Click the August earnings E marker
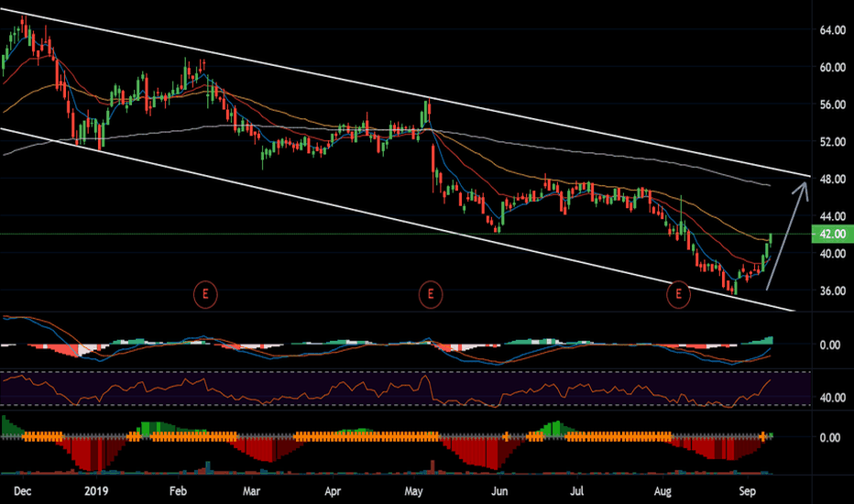 pyautogui.click(x=679, y=294)
